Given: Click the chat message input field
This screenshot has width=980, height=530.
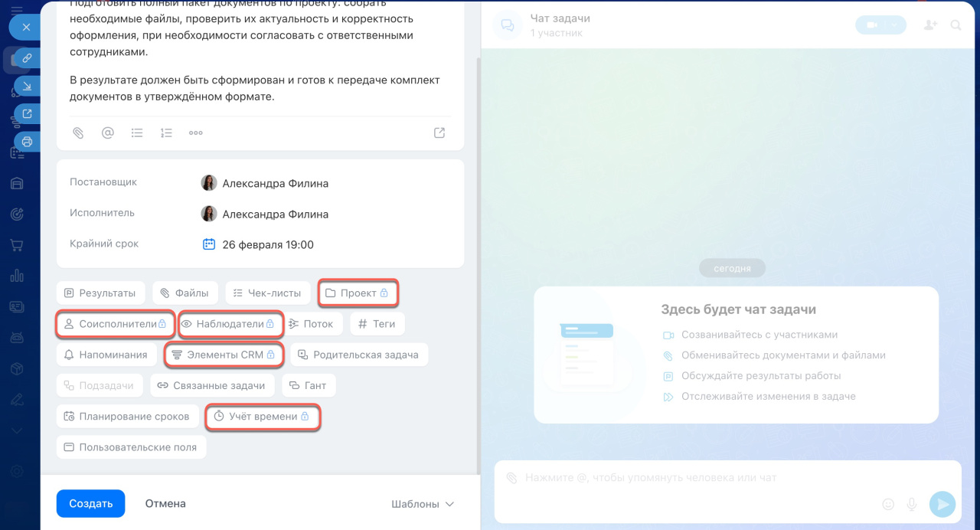Looking at the screenshot, I should coord(689,478).
